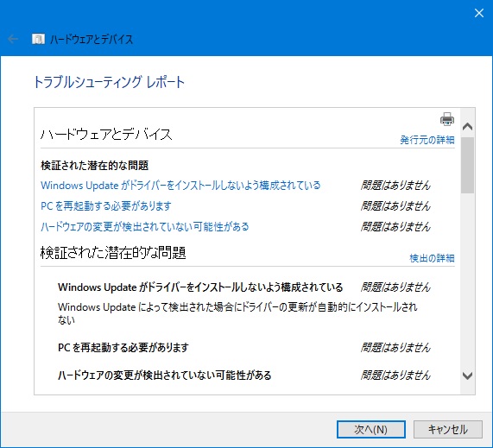Open the 発行元の詳細 link
The image size is (493, 448).
click(427, 140)
